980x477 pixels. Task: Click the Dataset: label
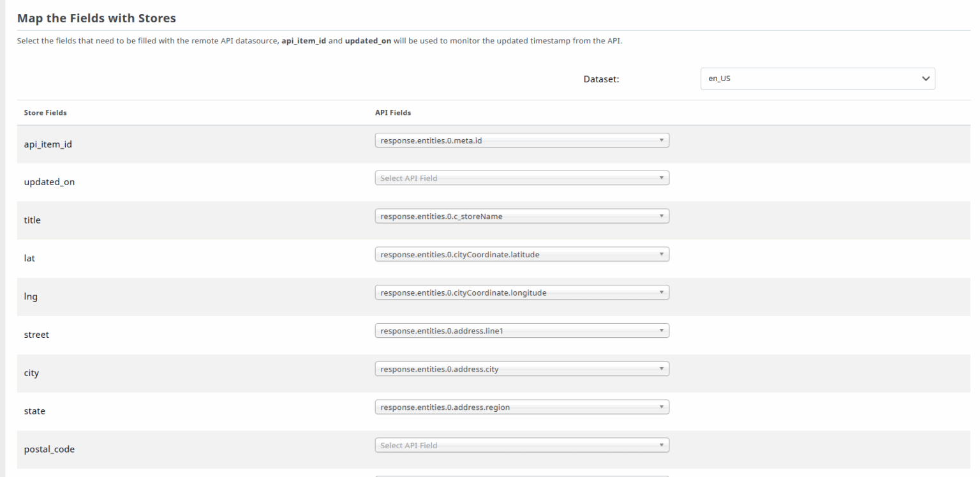602,79
